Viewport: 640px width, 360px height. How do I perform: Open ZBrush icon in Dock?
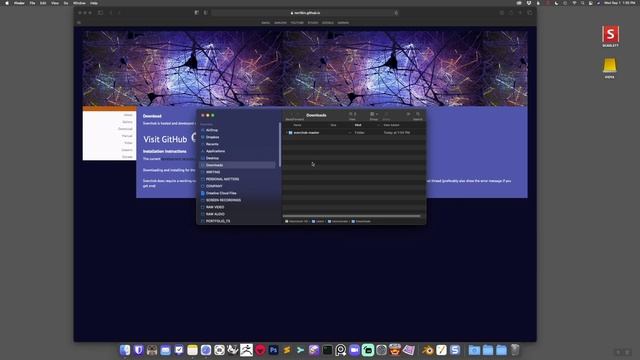(247, 350)
